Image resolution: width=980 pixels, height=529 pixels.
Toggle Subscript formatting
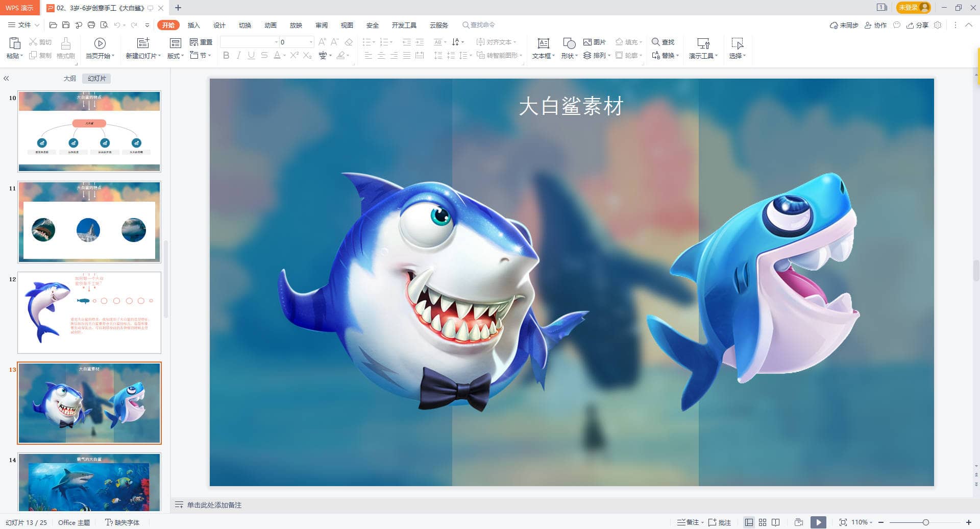307,55
